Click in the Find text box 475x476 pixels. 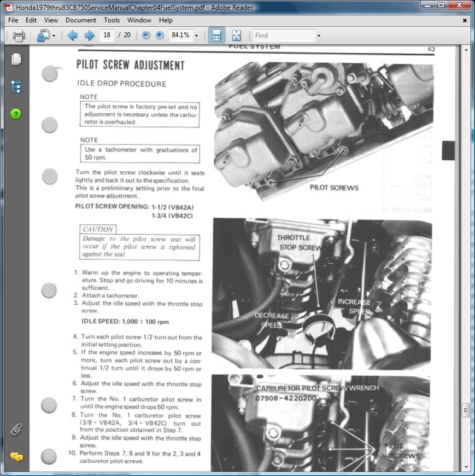point(283,36)
